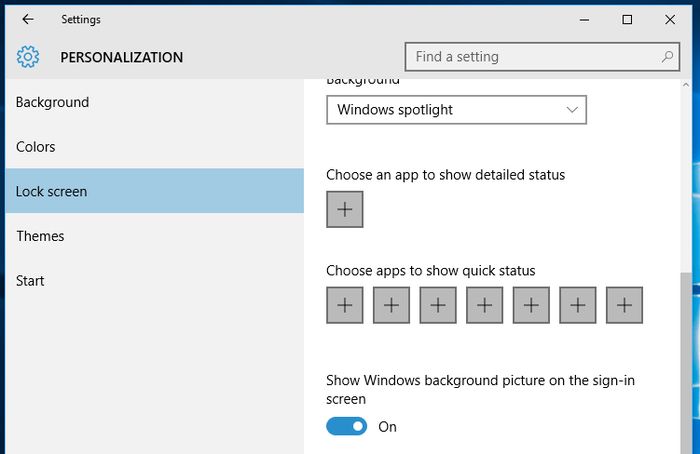Click the back arrow in Settings

[27, 19]
